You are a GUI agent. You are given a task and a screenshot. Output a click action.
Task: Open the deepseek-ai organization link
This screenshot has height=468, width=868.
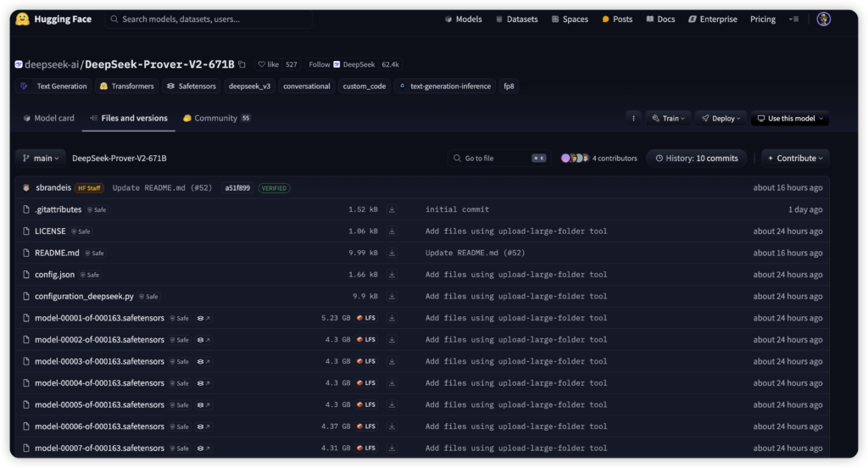pyautogui.click(x=52, y=64)
